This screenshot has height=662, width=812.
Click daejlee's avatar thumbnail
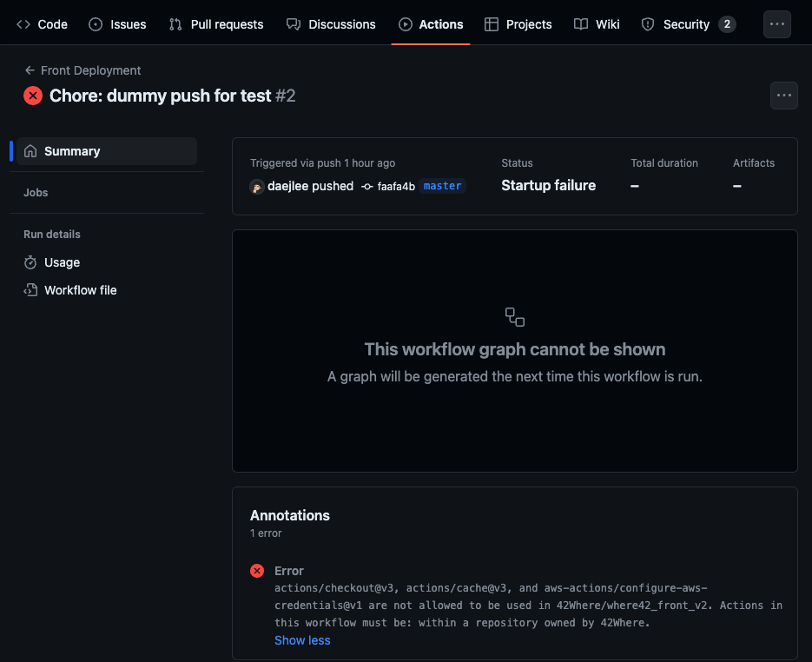pyautogui.click(x=257, y=187)
